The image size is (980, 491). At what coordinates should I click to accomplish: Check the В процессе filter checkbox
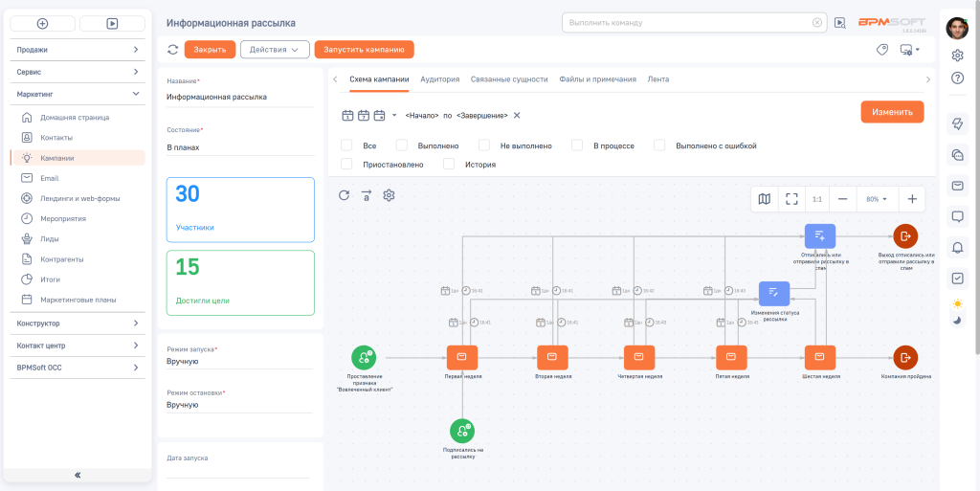pos(577,145)
